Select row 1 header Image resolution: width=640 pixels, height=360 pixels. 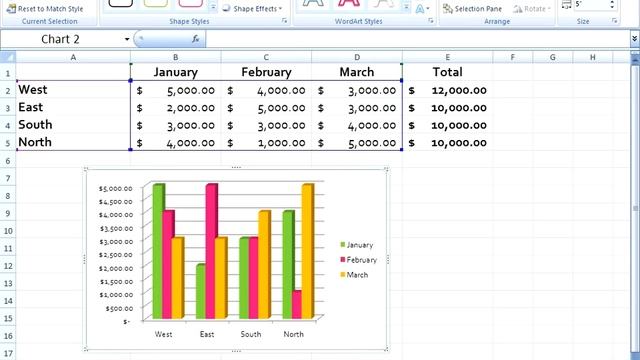(x=8, y=73)
